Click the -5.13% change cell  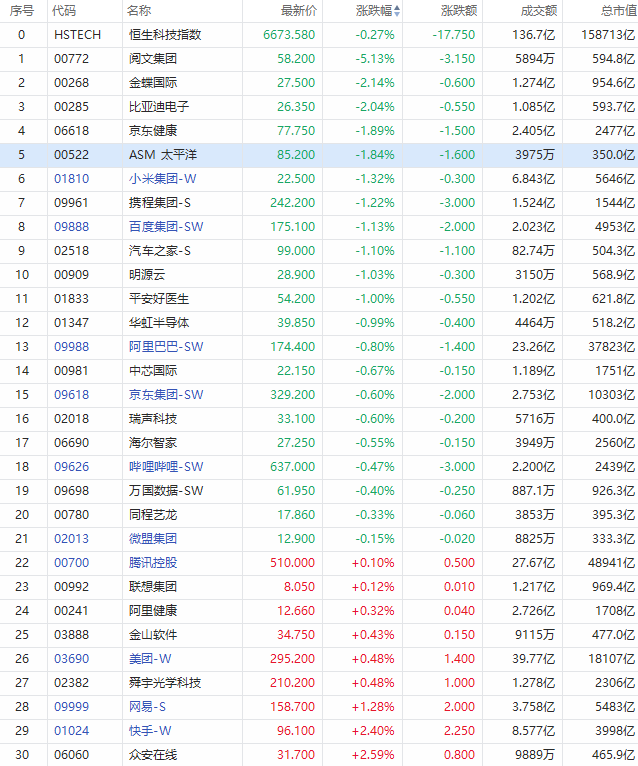tap(375, 59)
